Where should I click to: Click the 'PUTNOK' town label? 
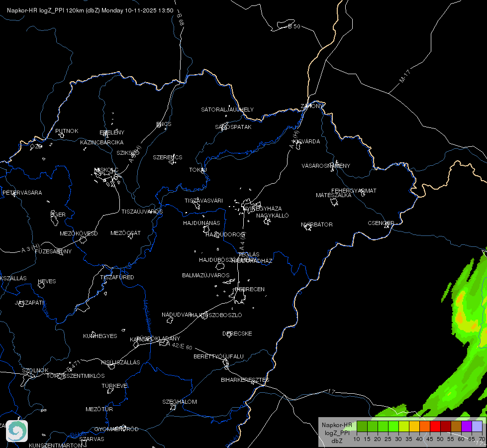(x=67, y=131)
